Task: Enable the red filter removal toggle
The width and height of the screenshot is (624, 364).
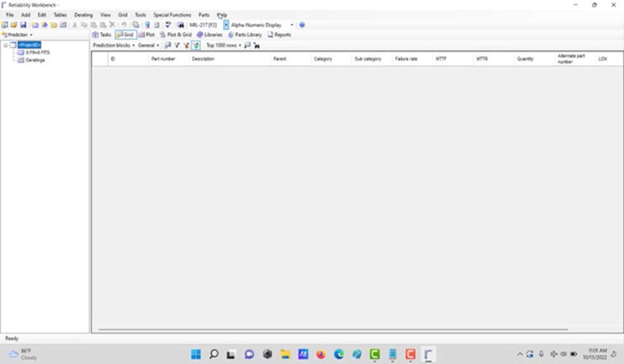Action: point(186,45)
